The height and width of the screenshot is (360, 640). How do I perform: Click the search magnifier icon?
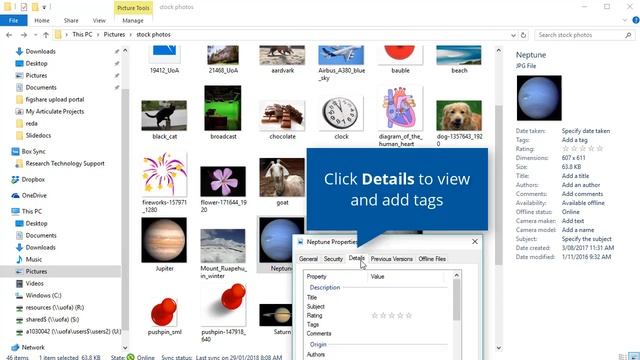pos(628,35)
